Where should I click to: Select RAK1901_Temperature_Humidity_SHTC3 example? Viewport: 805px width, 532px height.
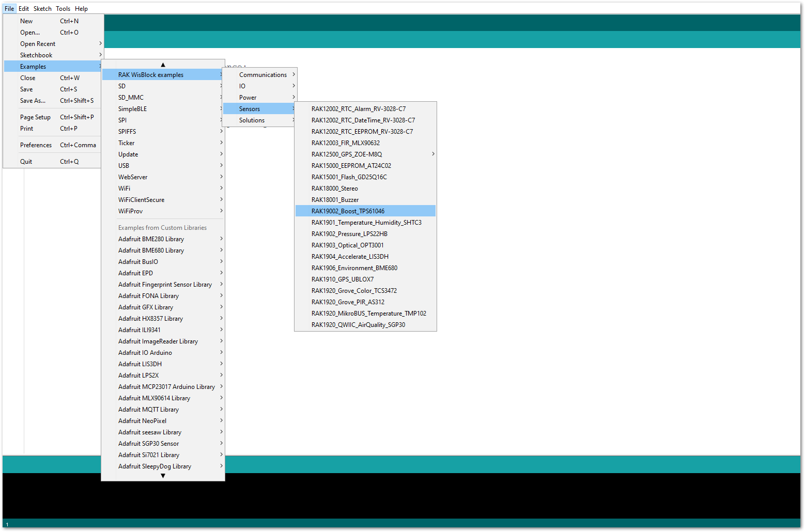pos(365,223)
